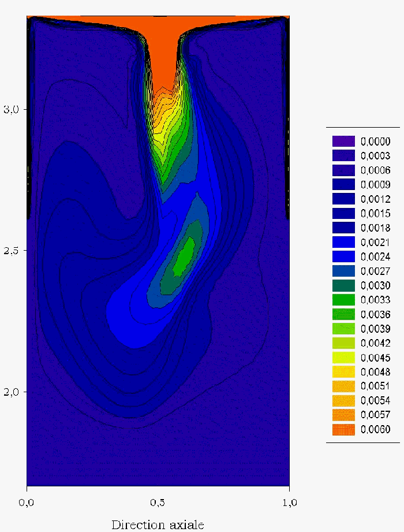Click the 0,0024 legend color swatch

(343, 256)
